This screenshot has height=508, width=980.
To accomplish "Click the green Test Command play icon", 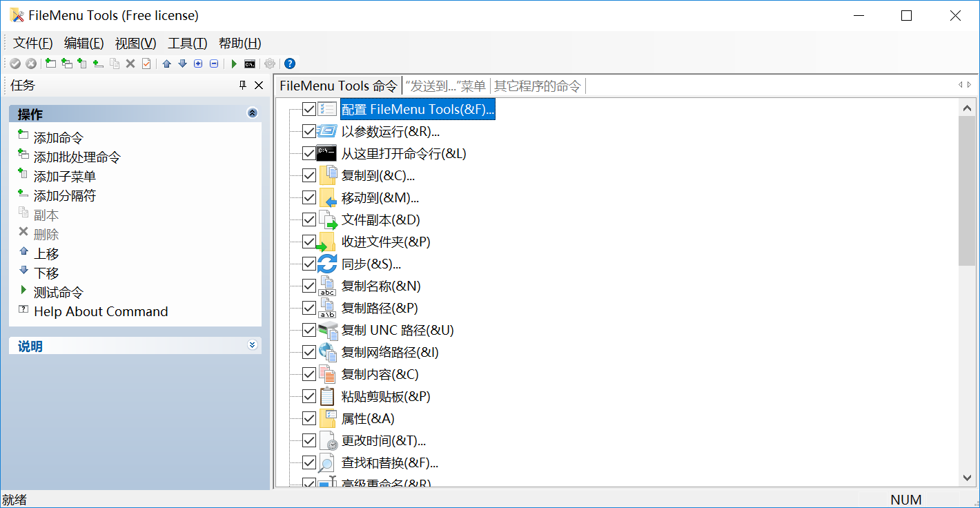I will click(x=234, y=63).
